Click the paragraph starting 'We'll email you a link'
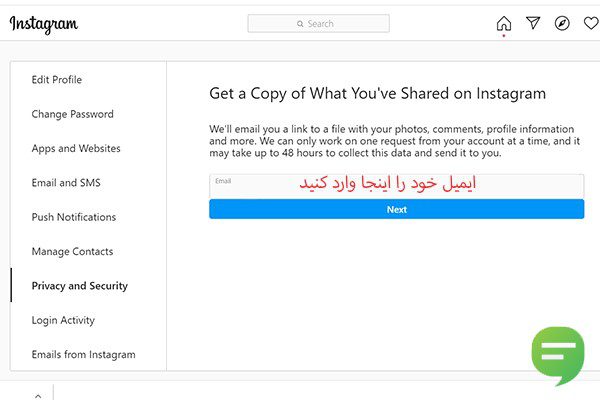 395,141
